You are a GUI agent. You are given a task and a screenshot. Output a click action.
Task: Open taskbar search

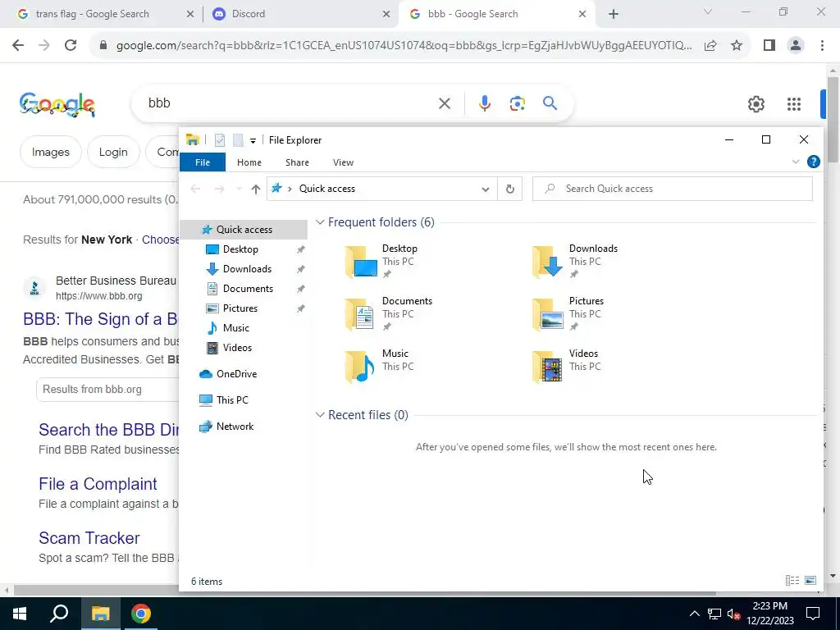pos(59,614)
